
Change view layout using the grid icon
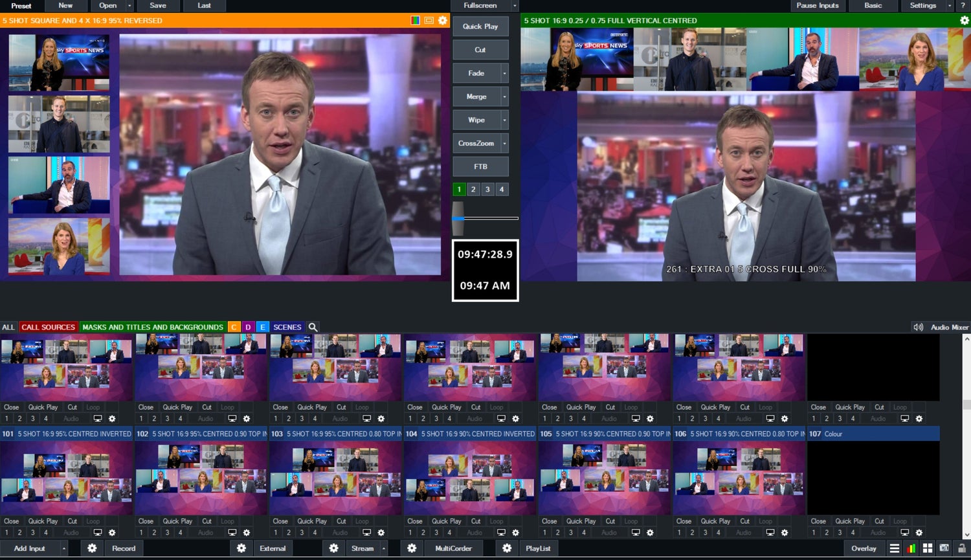coord(928,549)
